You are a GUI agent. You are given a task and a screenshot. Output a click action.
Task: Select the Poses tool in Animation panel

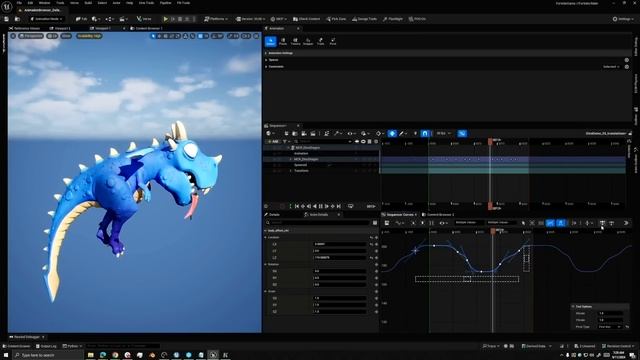coord(283,41)
